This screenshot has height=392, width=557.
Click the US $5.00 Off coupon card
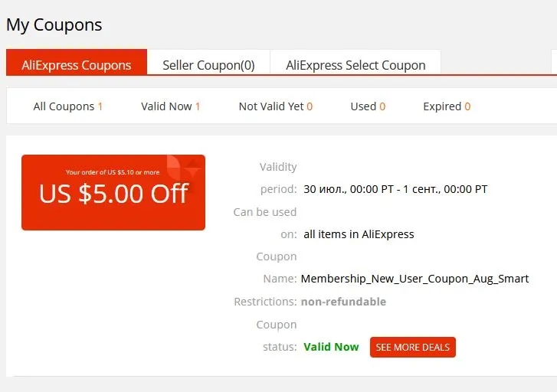(x=113, y=192)
